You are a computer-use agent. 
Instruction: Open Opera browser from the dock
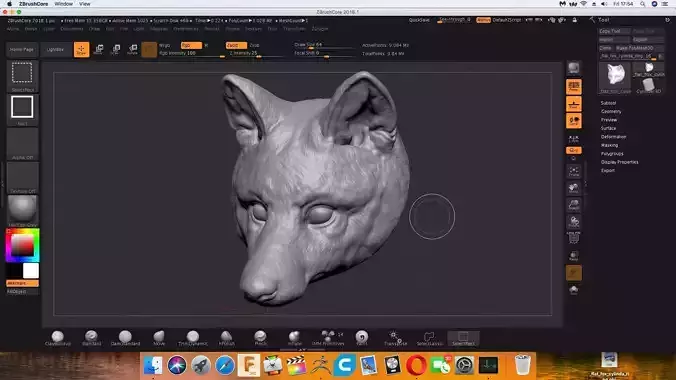click(x=416, y=365)
